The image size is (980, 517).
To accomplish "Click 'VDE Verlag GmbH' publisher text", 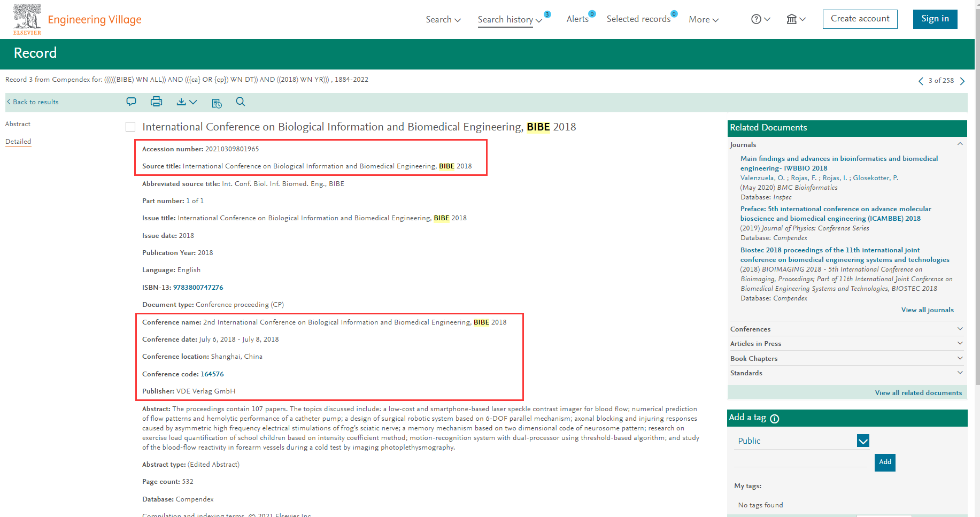I will 206,391.
